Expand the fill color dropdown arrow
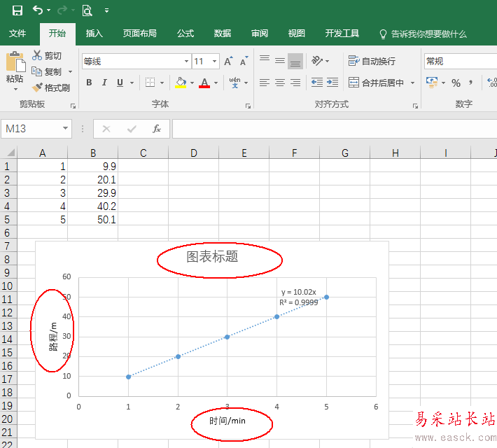The width and height of the screenshot is (497, 448). (x=192, y=83)
